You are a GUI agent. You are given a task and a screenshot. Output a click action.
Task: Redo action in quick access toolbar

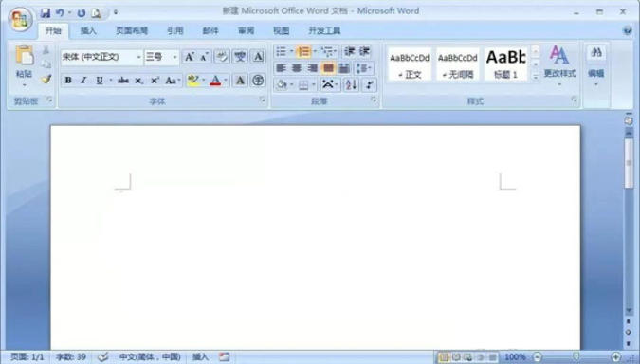pos(81,13)
